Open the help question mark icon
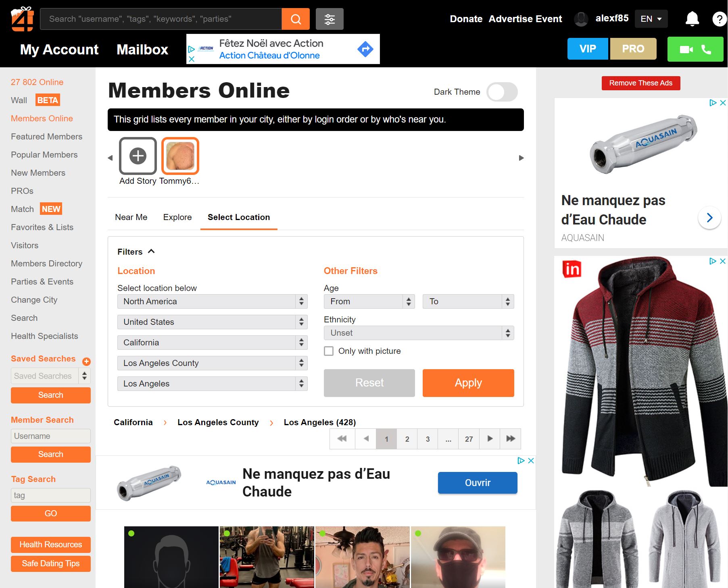Image resolution: width=728 pixels, height=588 pixels. (x=719, y=19)
